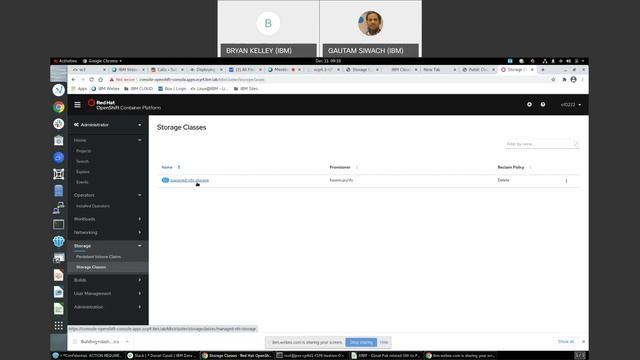Open the help question mark icon
The height and width of the screenshot is (360, 640).
(x=543, y=104)
